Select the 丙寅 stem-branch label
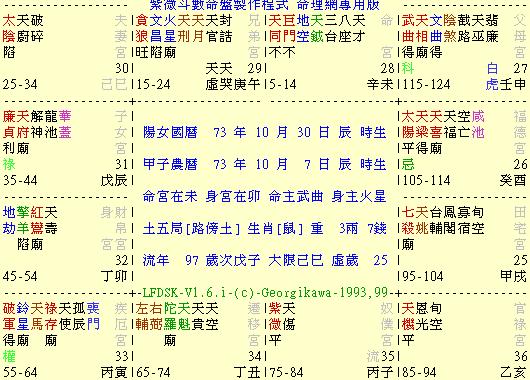Screen dimensions: 530x380 tap(114, 373)
